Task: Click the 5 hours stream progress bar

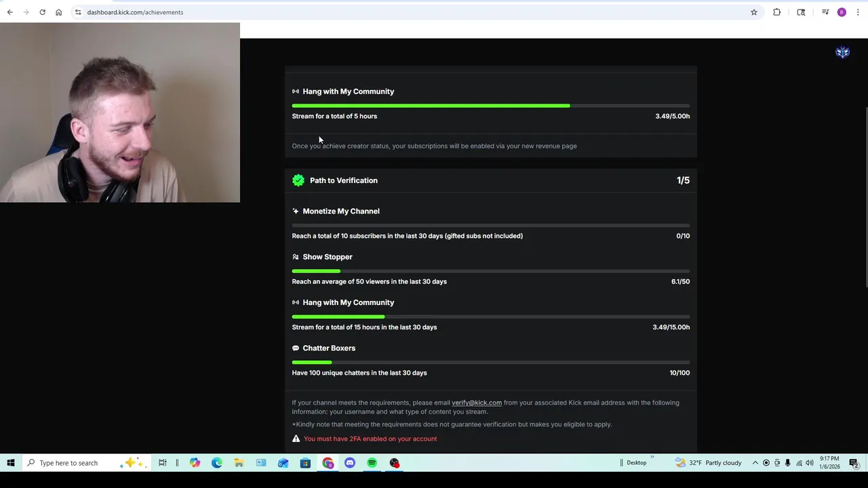Action: click(491, 106)
